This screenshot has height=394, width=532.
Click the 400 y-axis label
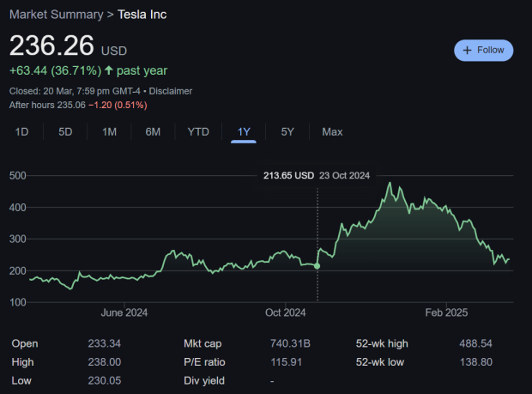tap(18, 208)
